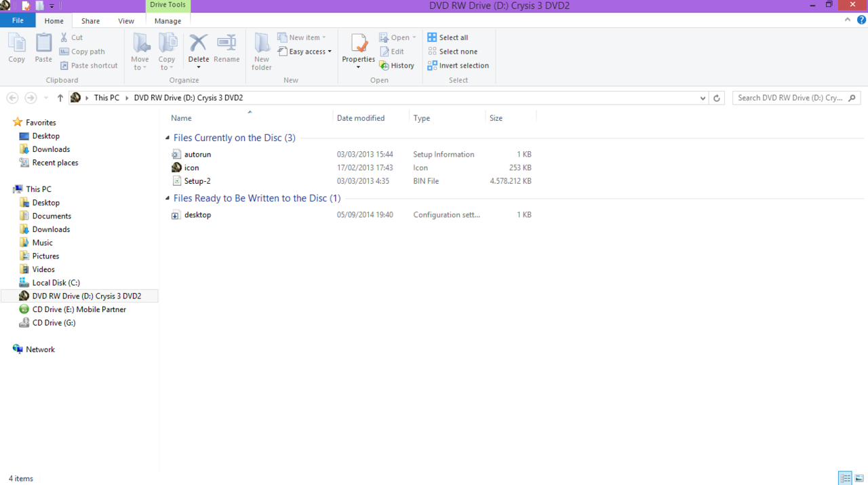868x485 pixels.
Task: Expand the Easy access dropdown
Action: pos(304,52)
